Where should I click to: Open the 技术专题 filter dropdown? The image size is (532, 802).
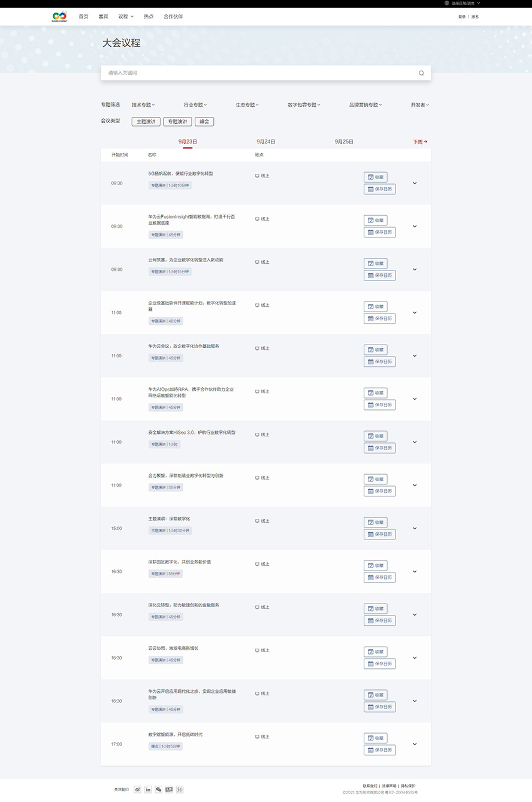click(143, 105)
